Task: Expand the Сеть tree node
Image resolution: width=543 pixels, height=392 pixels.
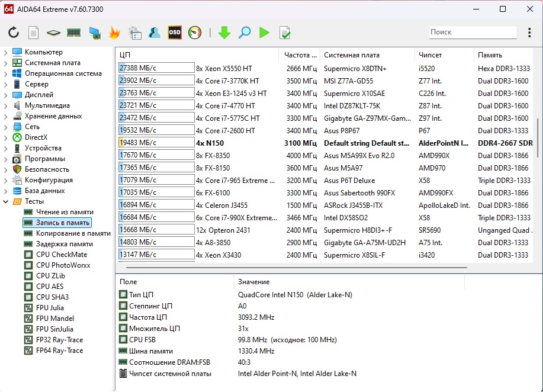Action: pos(5,127)
